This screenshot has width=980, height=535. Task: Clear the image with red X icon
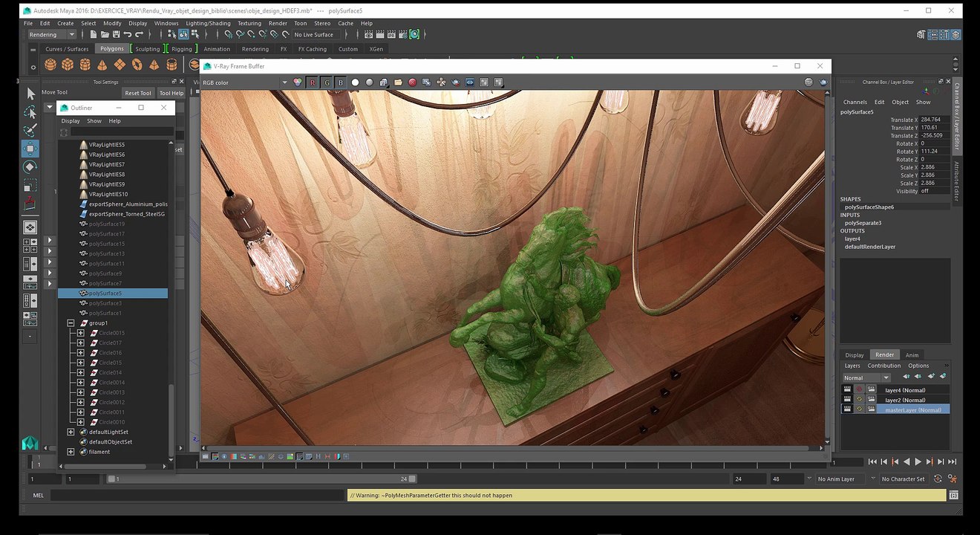(412, 82)
